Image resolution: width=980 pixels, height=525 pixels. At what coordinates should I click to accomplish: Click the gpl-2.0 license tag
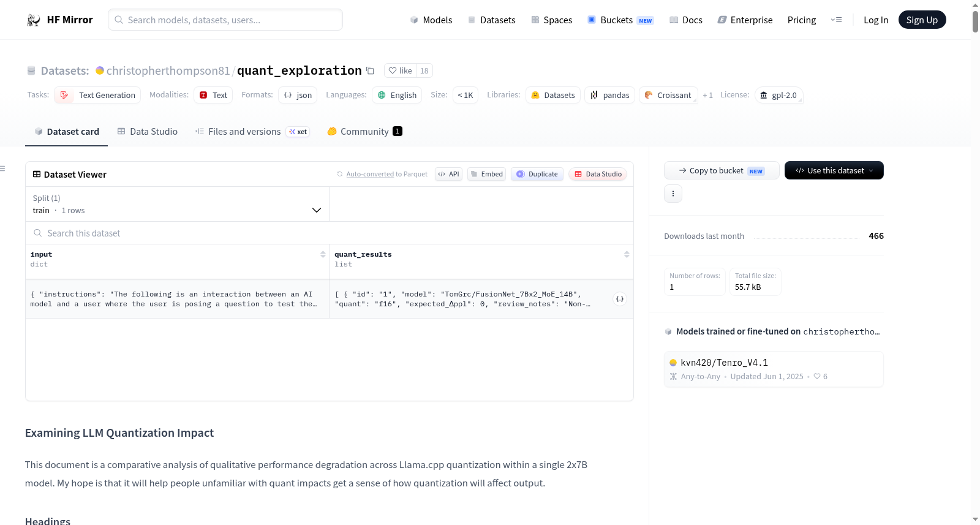pyautogui.click(x=778, y=95)
